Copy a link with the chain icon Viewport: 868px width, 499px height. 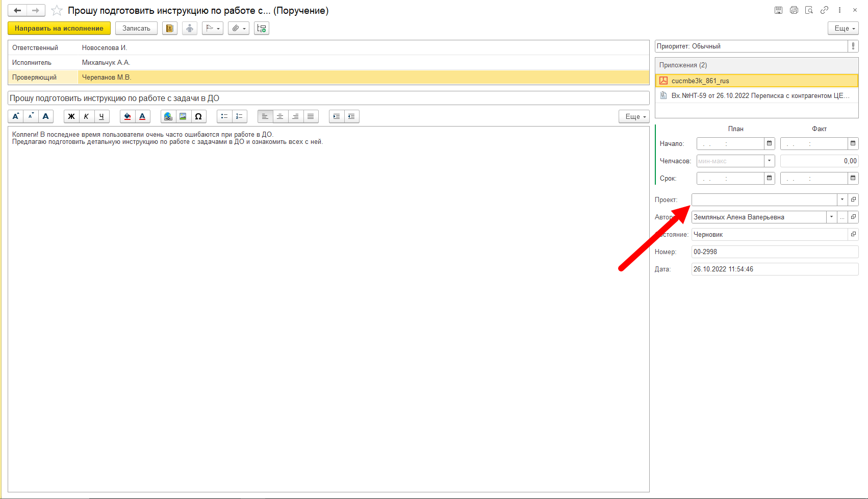[x=825, y=10]
